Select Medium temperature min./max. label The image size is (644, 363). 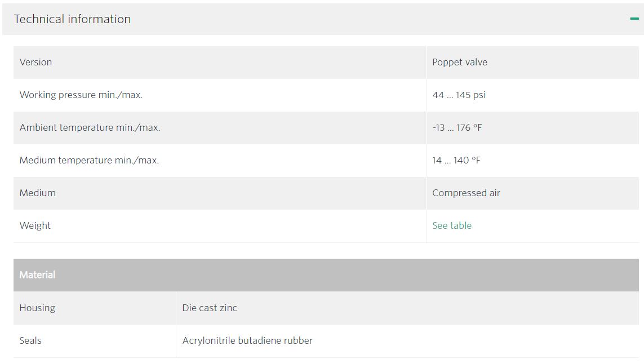[89, 160]
